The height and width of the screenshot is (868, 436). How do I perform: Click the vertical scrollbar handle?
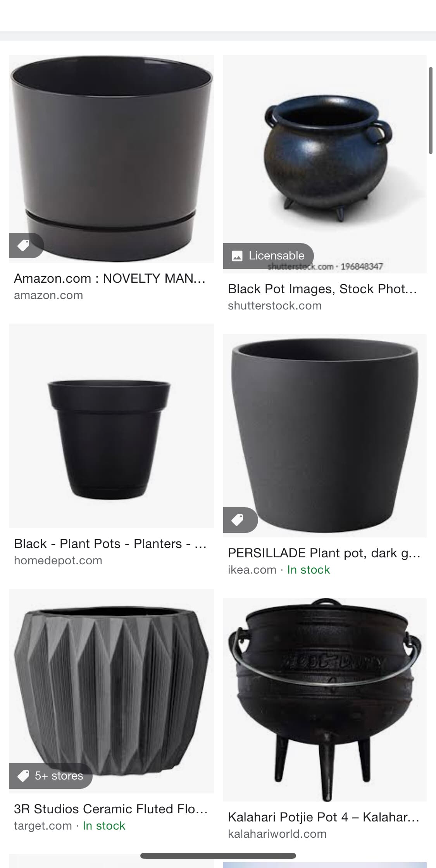coord(431,111)
